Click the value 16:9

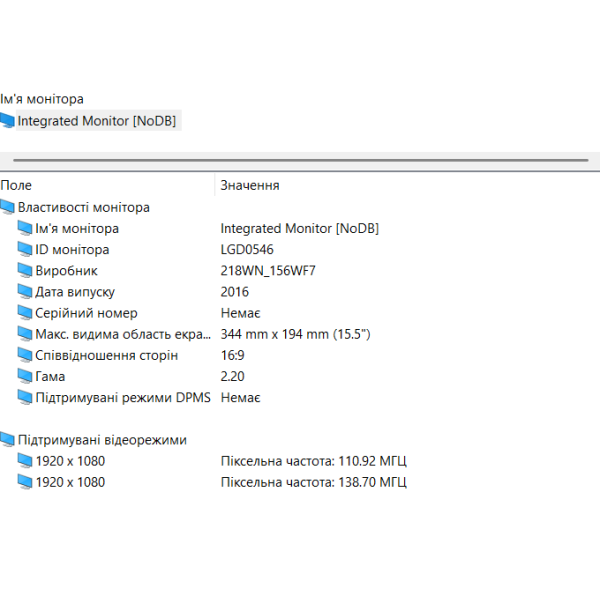(232, 355)
